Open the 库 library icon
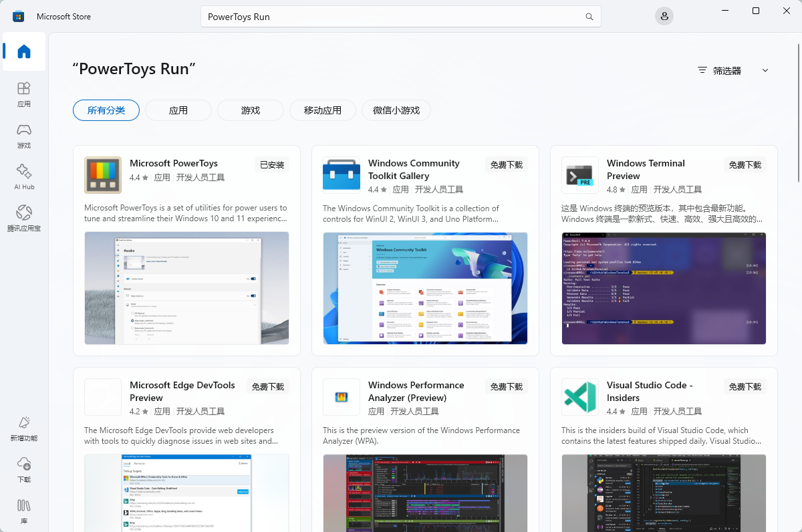The height and width of the screenshot is (532, 802). tap(24, 510)
